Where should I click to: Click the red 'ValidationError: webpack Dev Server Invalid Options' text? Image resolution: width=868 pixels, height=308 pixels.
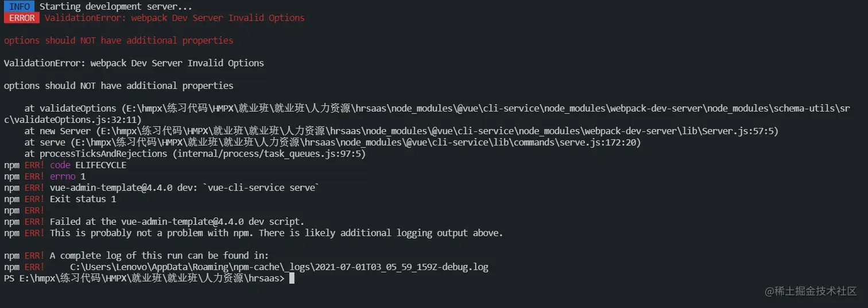175,18
